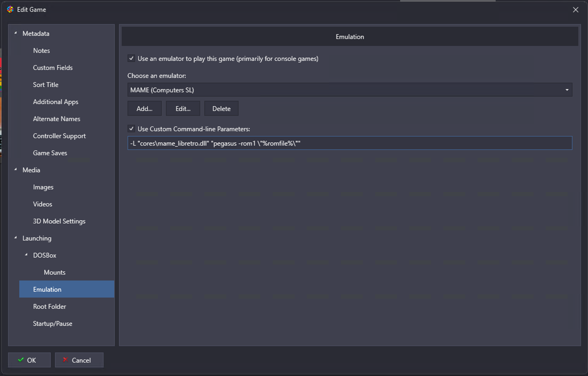Go to Additional Apps section
The width and height of the screenshot is (588, 376).
click(x=55, y=102)
